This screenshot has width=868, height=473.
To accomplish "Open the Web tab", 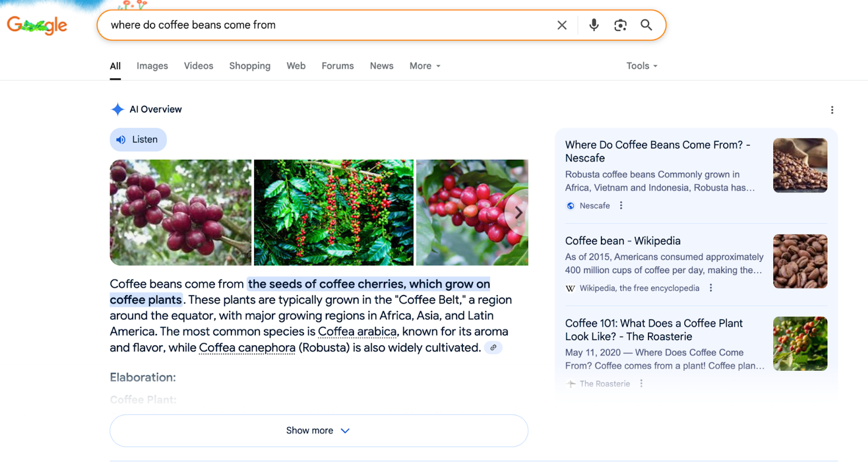I will tap(296, 66).
